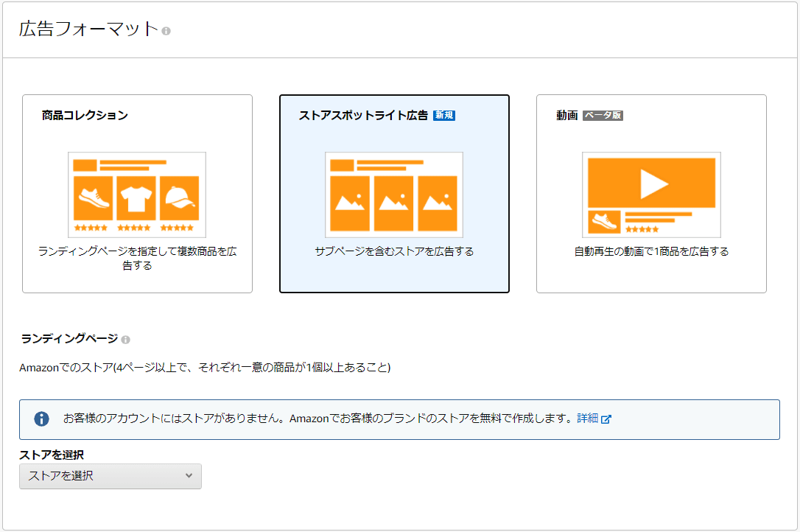Click the external link icon after 詳細
The image size is (800, 532).
(606, 419)
